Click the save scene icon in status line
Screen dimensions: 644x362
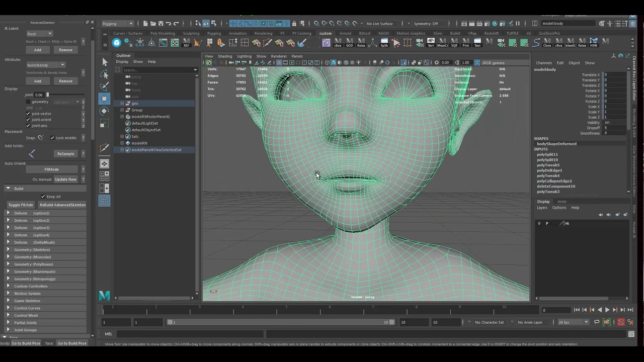coord(161,24)
